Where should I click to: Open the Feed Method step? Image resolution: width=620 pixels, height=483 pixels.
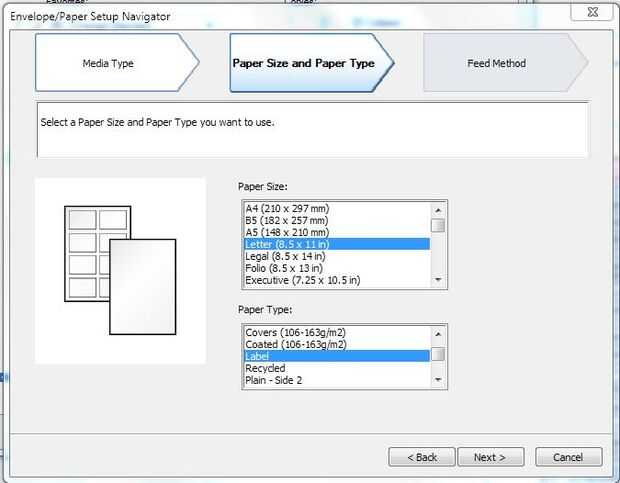pos(506,63)
